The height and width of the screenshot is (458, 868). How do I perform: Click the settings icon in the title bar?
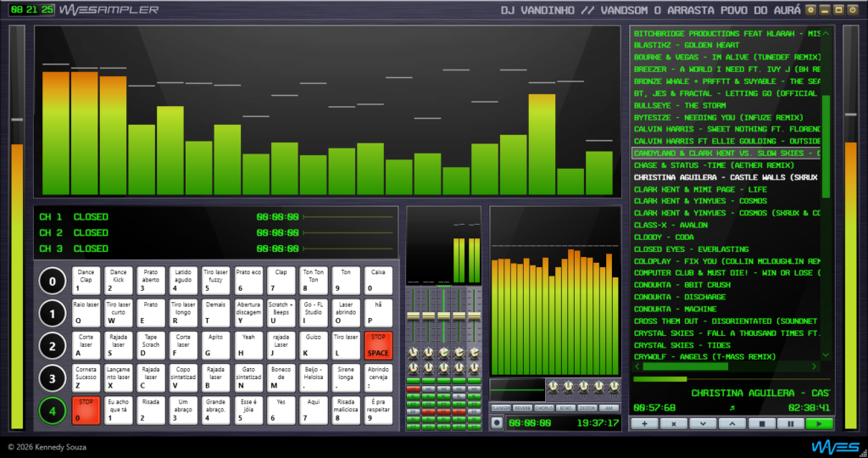point(810,10)
